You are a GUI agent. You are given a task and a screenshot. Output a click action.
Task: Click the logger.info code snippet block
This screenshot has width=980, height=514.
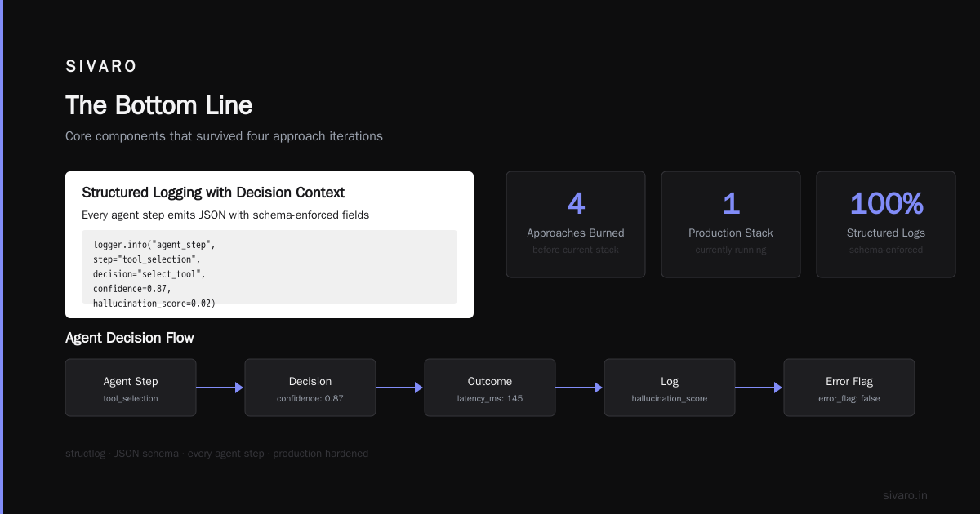269,267
